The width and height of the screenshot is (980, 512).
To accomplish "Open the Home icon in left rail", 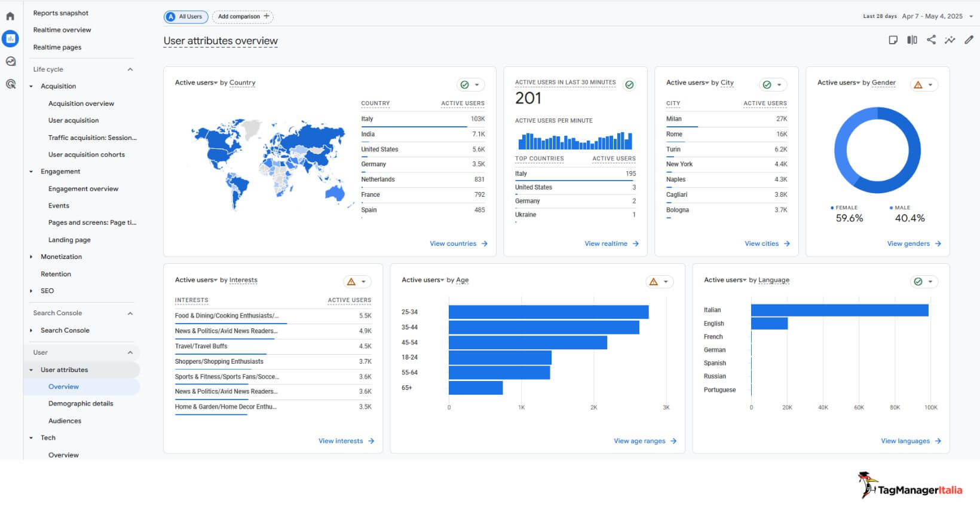I will (10, 16).
